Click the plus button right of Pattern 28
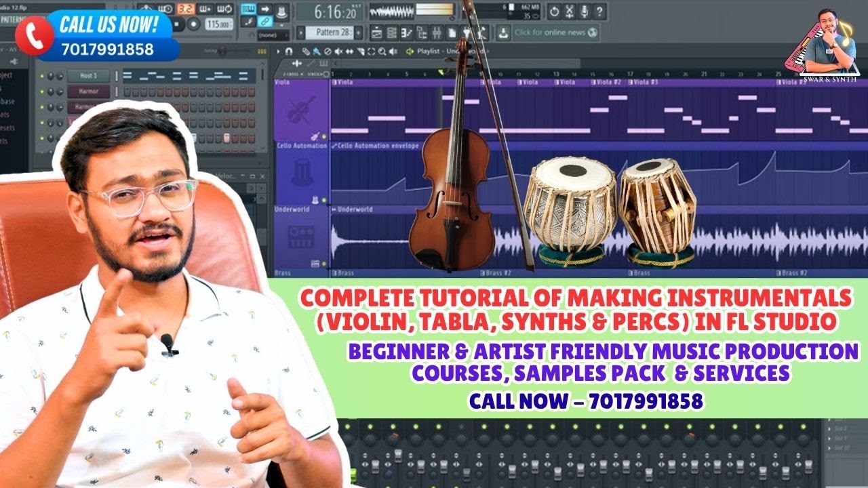 [359, 33]
